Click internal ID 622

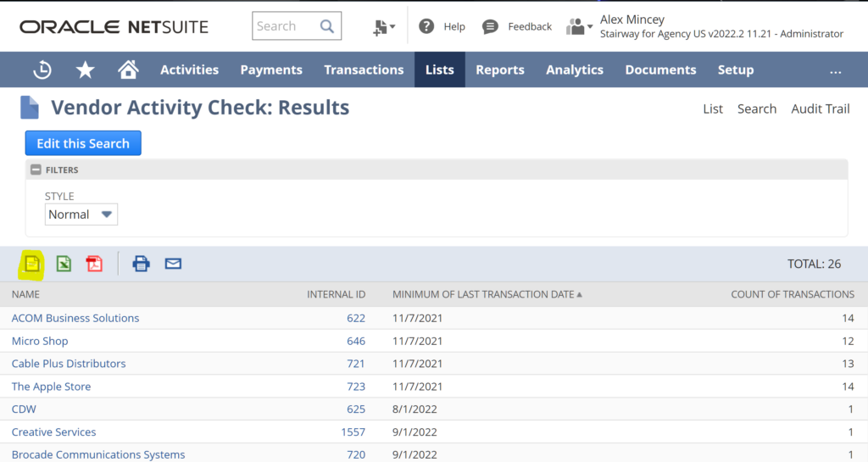[356, 318]
